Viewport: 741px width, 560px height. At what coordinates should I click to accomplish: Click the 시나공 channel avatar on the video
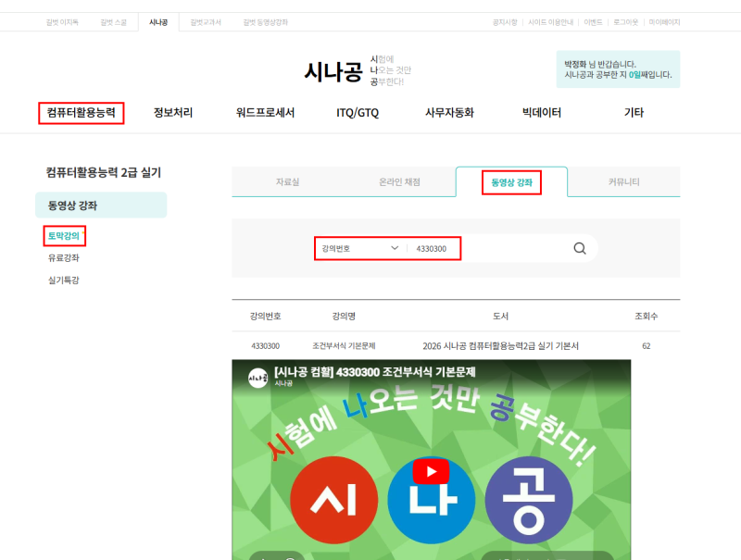pos(258,378)
